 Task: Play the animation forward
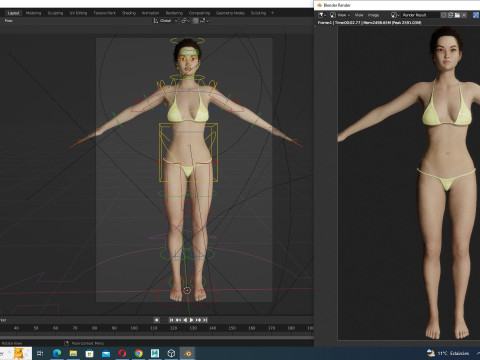tap(192, 320)
